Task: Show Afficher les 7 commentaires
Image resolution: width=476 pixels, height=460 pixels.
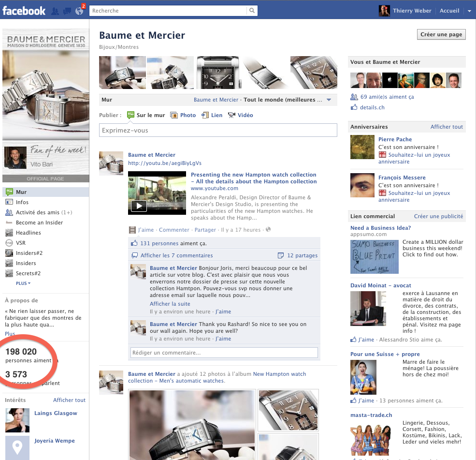Action: tap(176, 255)
